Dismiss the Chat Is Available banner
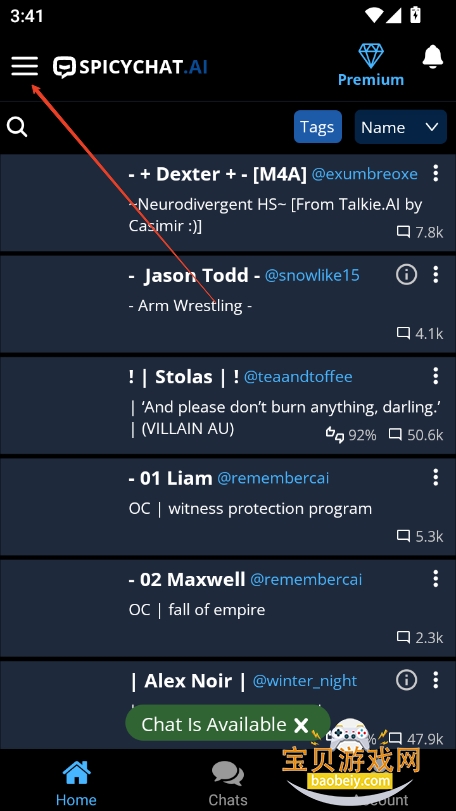Screen dimensions: 456x811 (x=301, y=725)
